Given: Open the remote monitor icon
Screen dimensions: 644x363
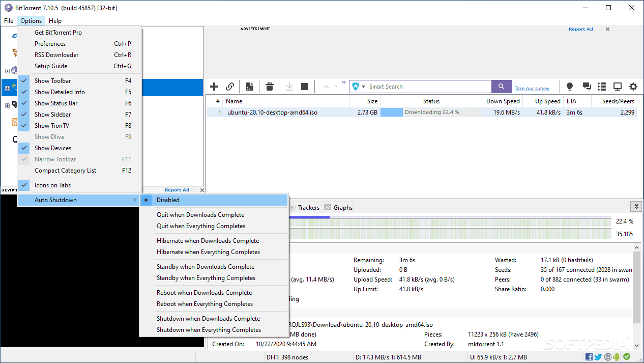Looking at the screenshot, I should tap(618, 87).
